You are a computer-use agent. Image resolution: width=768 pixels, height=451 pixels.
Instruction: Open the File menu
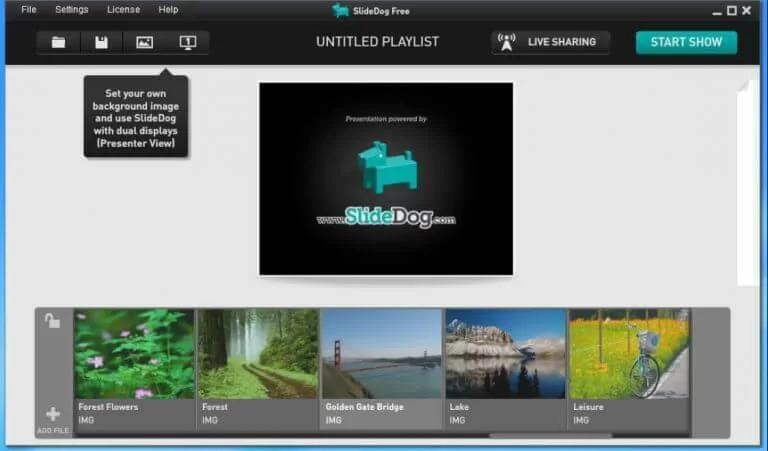click(x=29, y=10)
